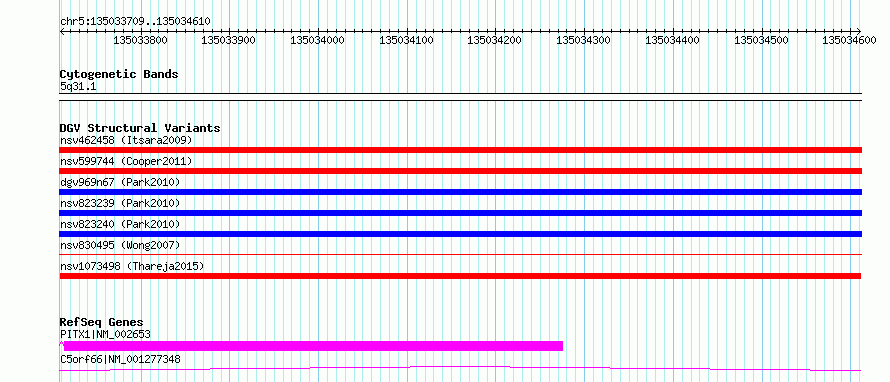Click the chr5:135033709..135034610 region label
The image size is (890, 382).
(x=135, y=21)
